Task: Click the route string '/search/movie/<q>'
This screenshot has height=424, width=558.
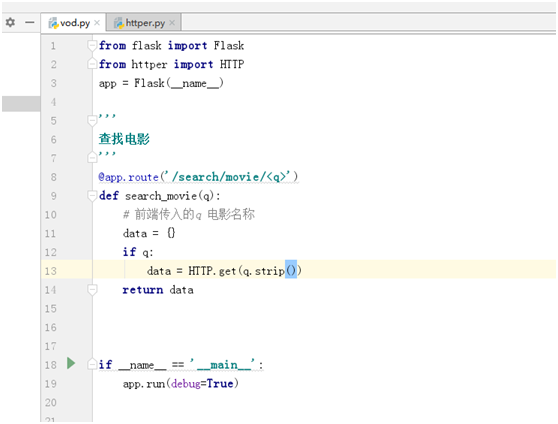Action: tap(229, 177)
